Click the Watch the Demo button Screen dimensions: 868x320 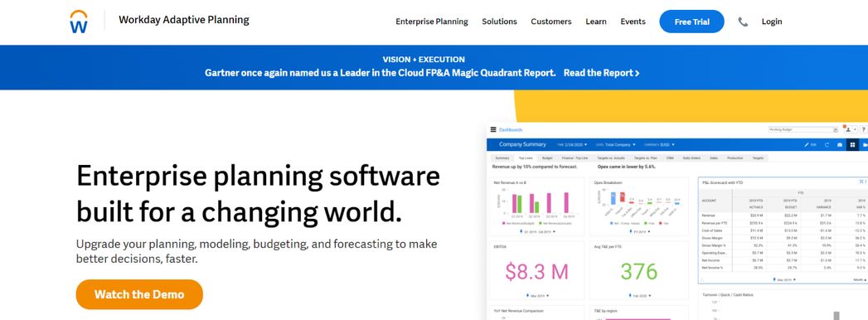[139, 294]
